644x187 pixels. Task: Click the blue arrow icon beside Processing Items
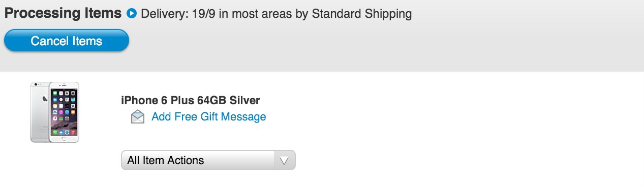(x=132, y=14)
